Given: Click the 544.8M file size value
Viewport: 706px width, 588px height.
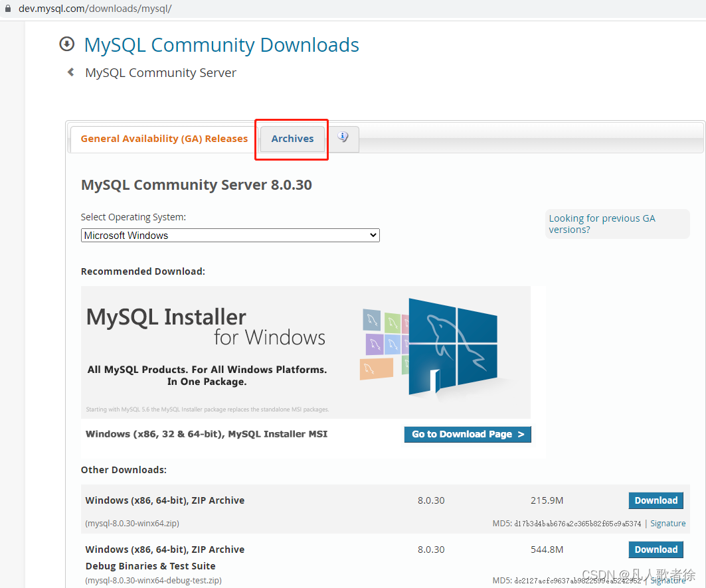Looking at the screenshot, I should [547, 550].
